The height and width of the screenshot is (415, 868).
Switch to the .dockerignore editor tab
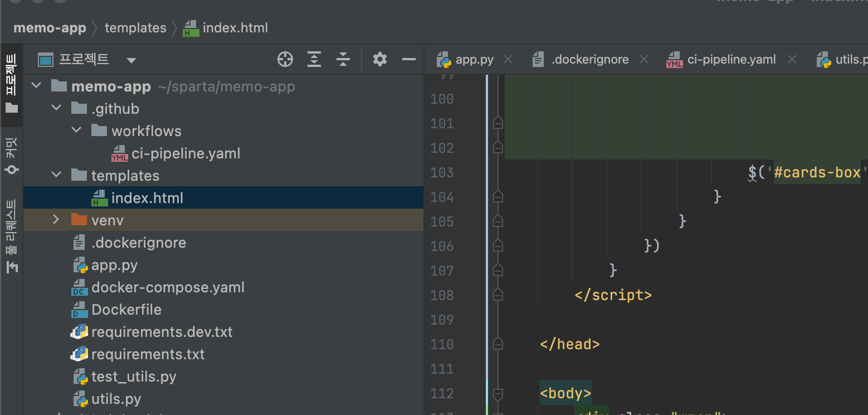coord(590,60)
